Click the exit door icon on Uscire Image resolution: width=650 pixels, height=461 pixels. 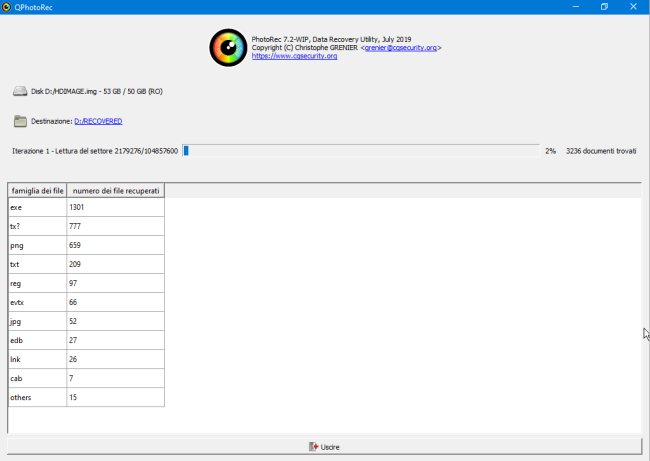click(313, 447)
